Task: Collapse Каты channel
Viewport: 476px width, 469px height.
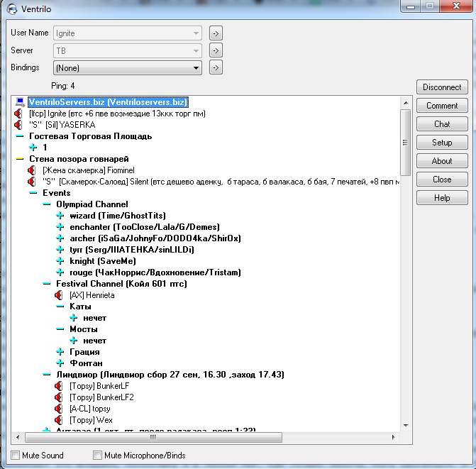Action: coord(60,307)
